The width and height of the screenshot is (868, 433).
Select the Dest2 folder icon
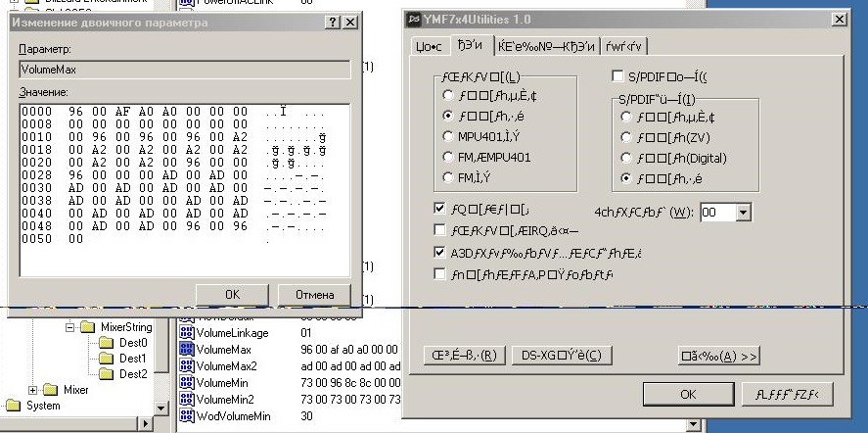[107, 373]
